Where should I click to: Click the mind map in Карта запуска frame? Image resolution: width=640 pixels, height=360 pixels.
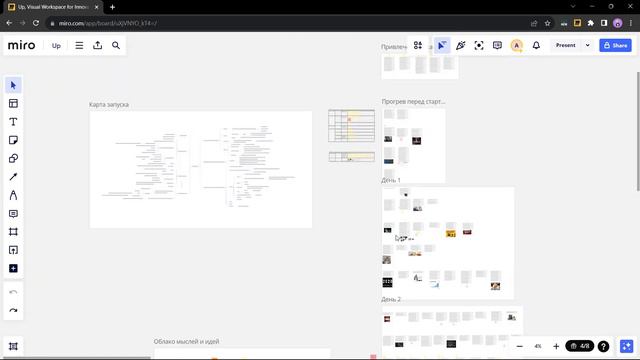199,165
